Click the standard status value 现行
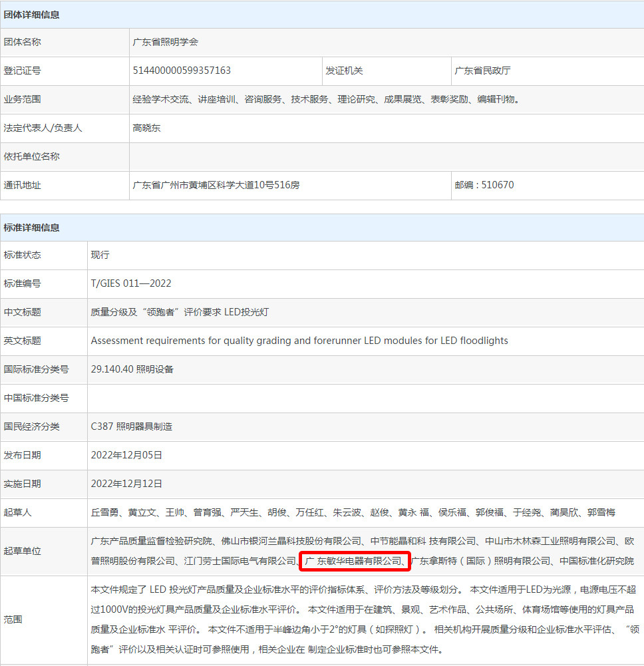The height and width of the screenshot is (666, 644). tap(100, 255)
